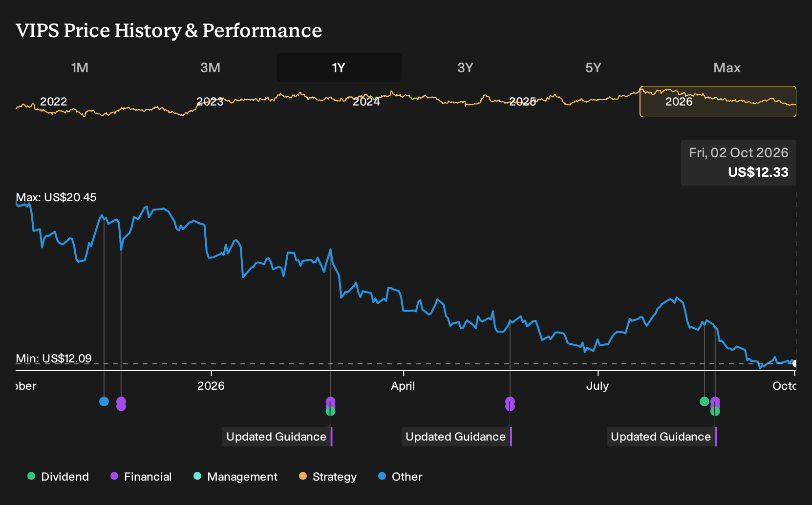Image resolution: width=812 pixels, height=505 pixels.
Task: Click the highlighted 2026 range selector in overview
Action: tap(718, 102)
